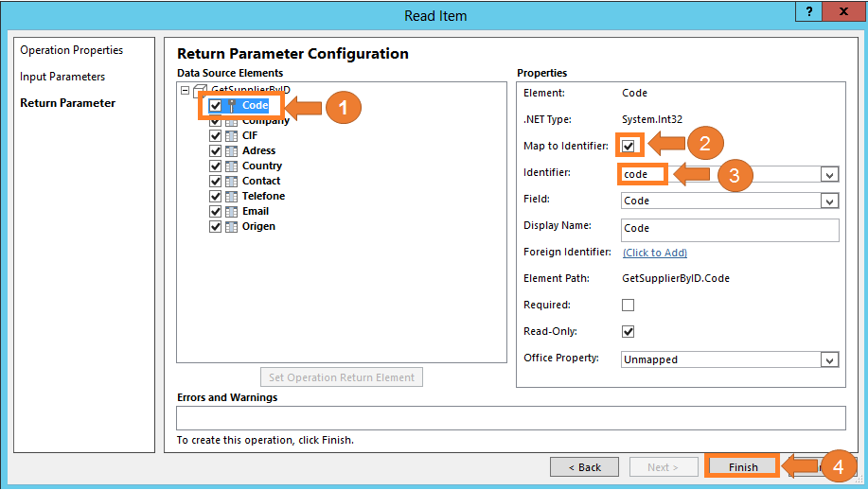868x490 pixels.
Task: Click the field icon beside Contact
Action: point(232,181)
